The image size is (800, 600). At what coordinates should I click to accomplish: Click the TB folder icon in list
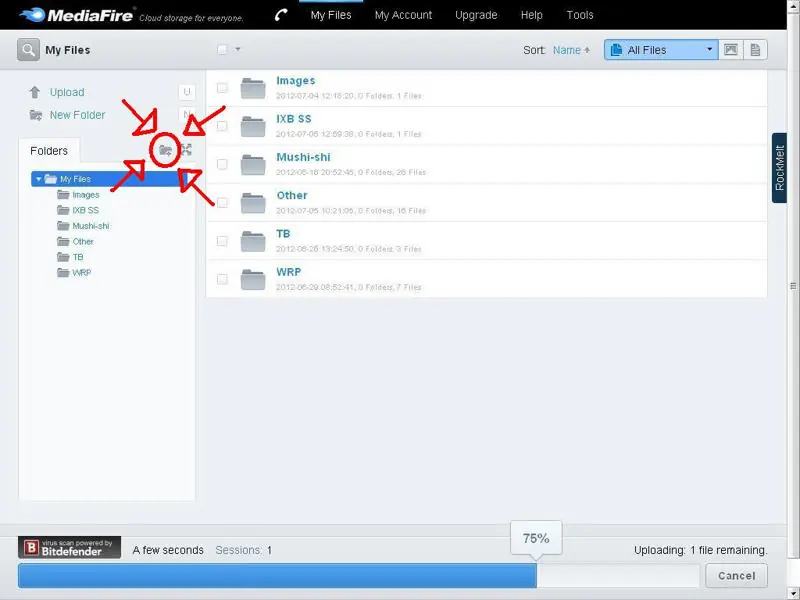(253, 241)
